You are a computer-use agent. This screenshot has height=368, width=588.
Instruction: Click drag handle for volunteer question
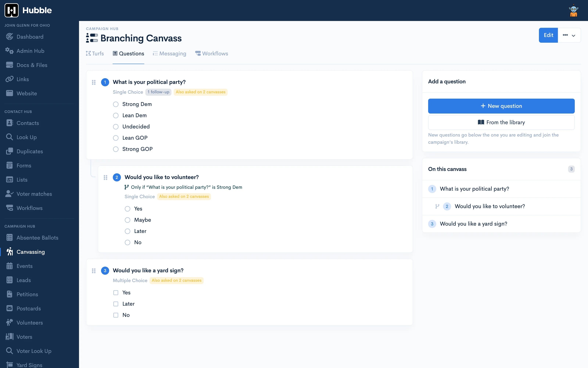105,177
